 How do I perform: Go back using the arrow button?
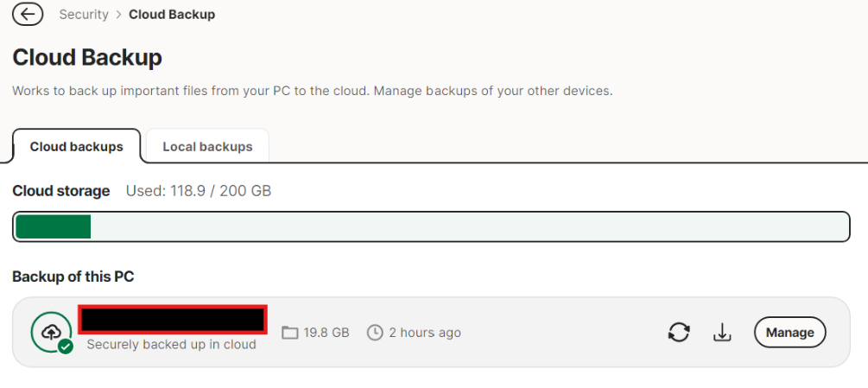[x=28, y=14]
